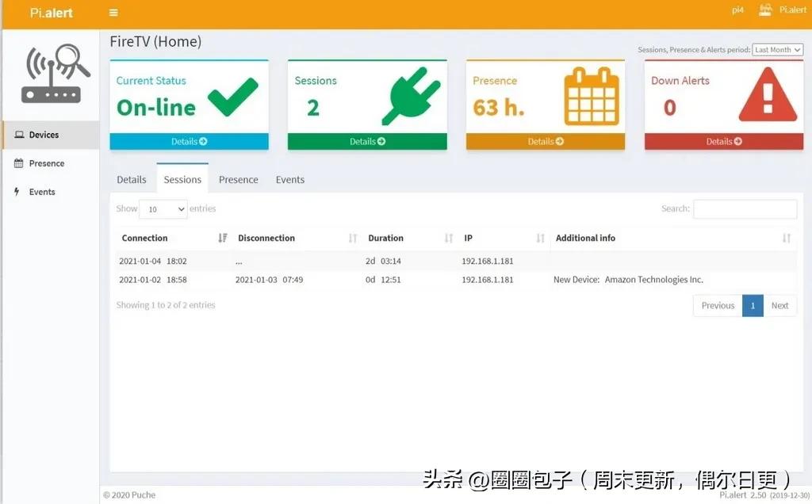The width and height of the screenshot is (812, 504).
Task: Go to the Previous page
Action: (718, 305)
